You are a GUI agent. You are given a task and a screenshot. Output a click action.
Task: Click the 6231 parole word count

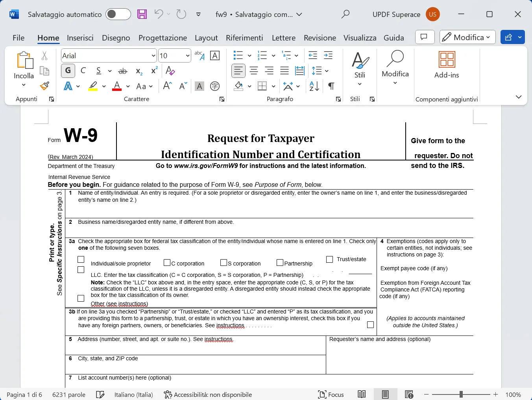click(69, 394)
